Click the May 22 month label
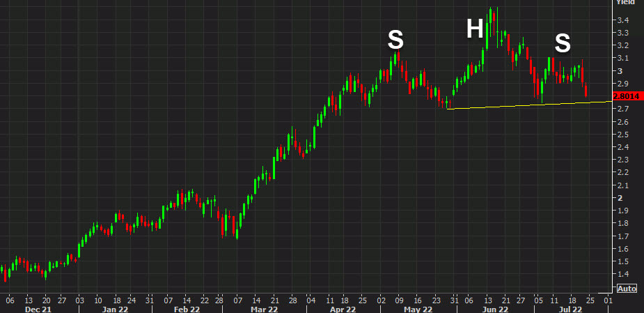 [x=416, y=307]
